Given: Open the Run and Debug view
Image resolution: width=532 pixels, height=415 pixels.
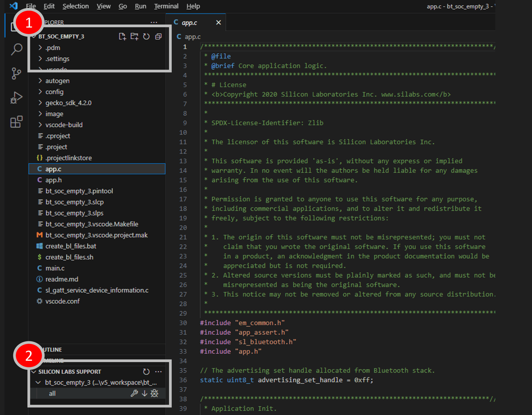Looking at the screenshot, I should [x=16, y=98].
